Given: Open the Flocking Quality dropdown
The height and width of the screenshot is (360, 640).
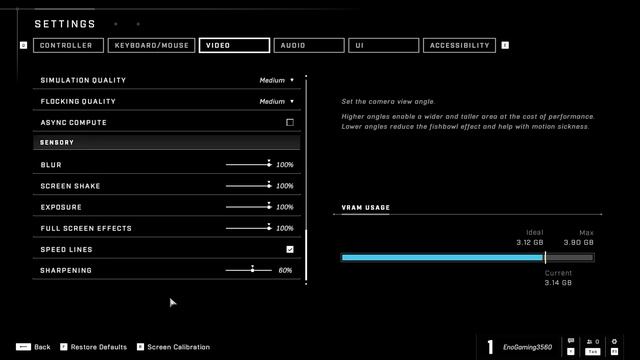Looking at the screenshot, I should (x=276, y=102).
